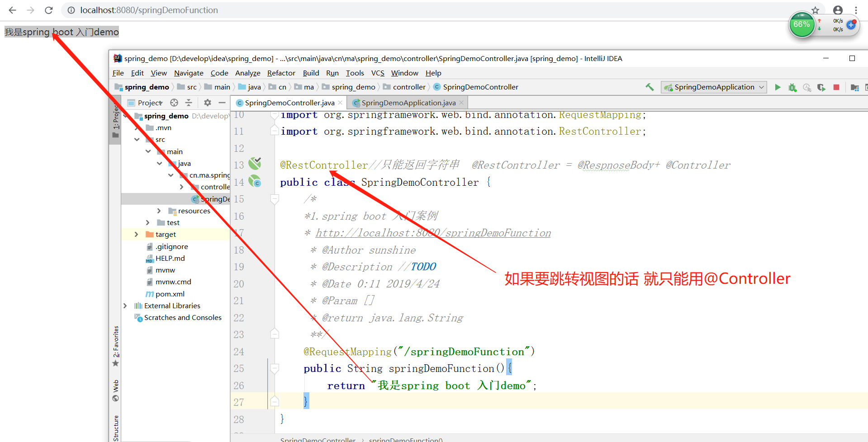Click the Build Project hammer icon
The width and height of the screenshot is (868, 442).
650,87
